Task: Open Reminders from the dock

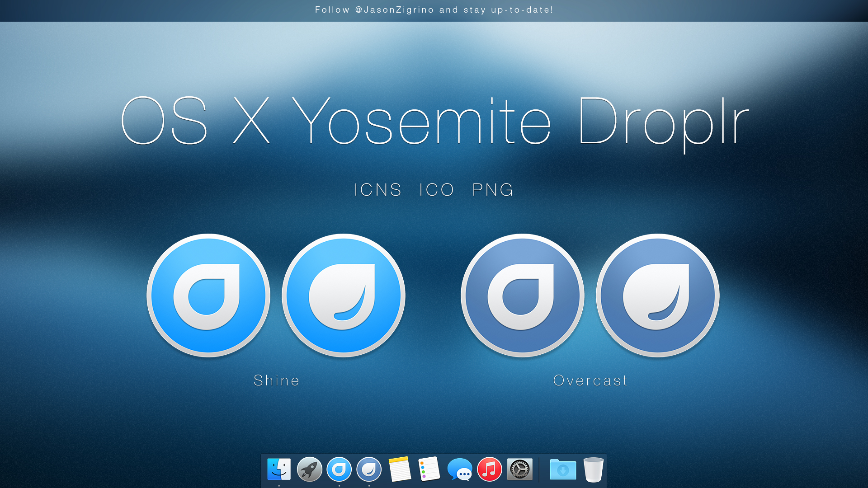Action: (x=429, y=469)
